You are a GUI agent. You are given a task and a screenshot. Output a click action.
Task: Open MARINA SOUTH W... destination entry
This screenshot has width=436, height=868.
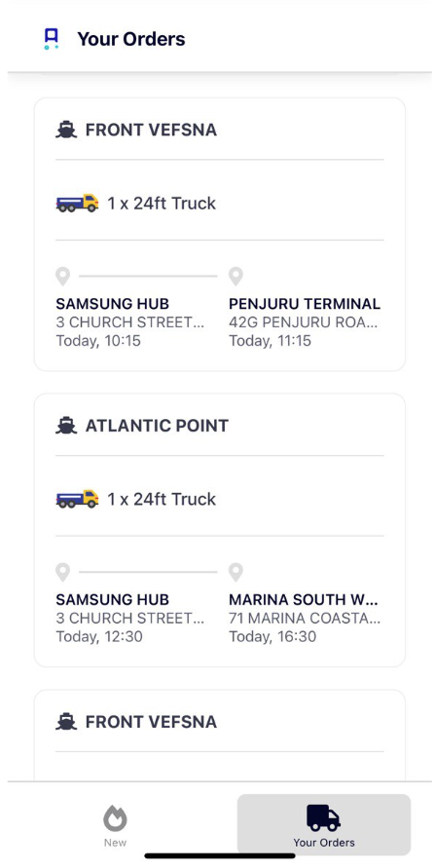[x=304, y=600]
